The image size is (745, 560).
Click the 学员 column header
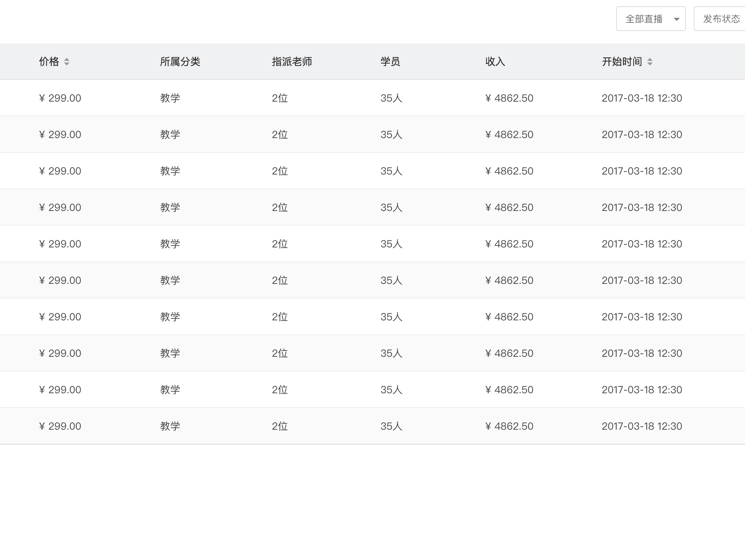point(390,62)
